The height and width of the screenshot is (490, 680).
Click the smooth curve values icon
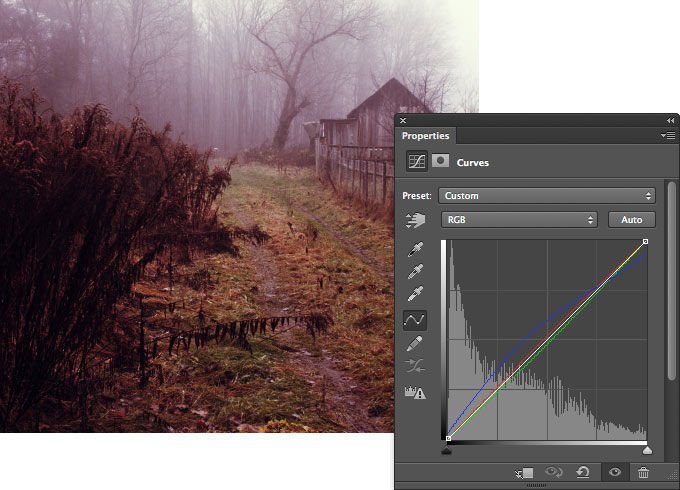click(x=415, y=366)
